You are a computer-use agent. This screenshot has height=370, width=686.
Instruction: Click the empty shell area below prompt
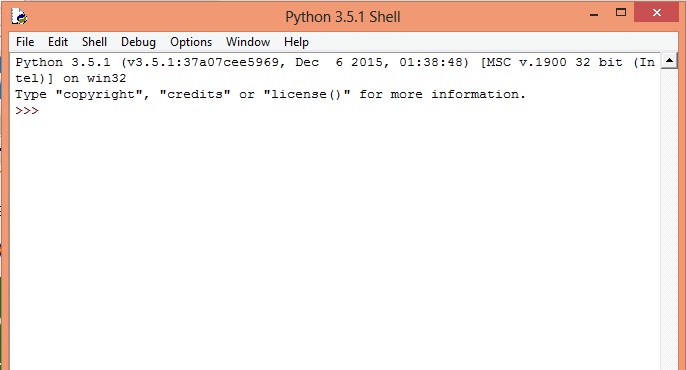[x=335, y=241]
